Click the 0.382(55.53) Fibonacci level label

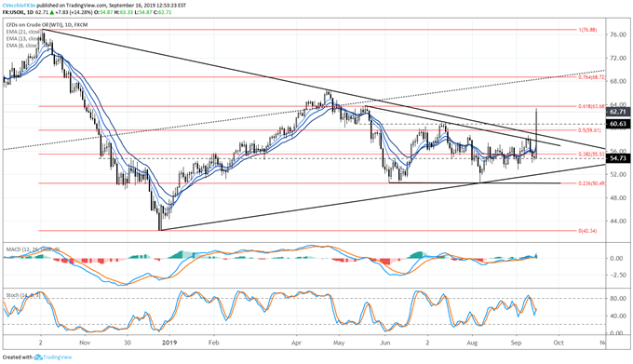point(591,155)
